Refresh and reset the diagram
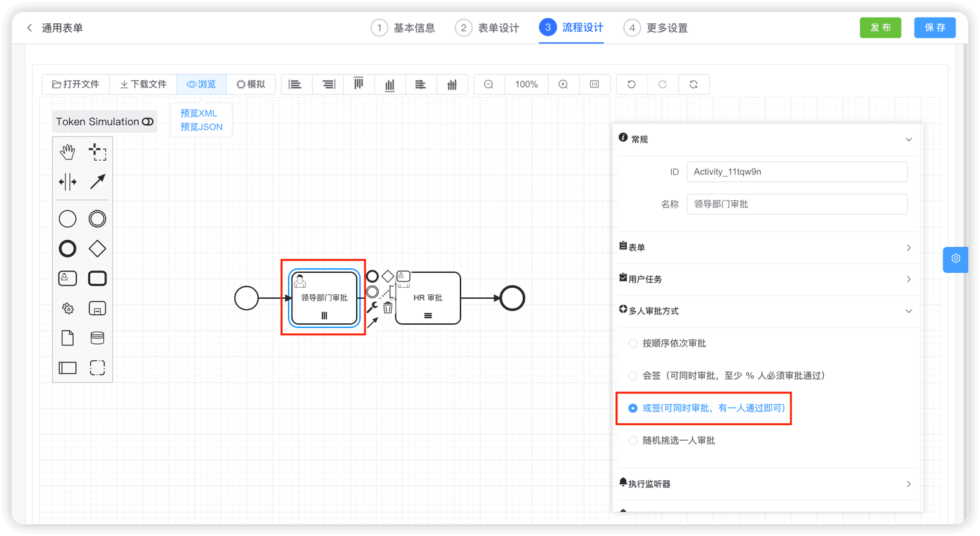Viewport: 980px width, 536px height. click(x=693, y=84)
